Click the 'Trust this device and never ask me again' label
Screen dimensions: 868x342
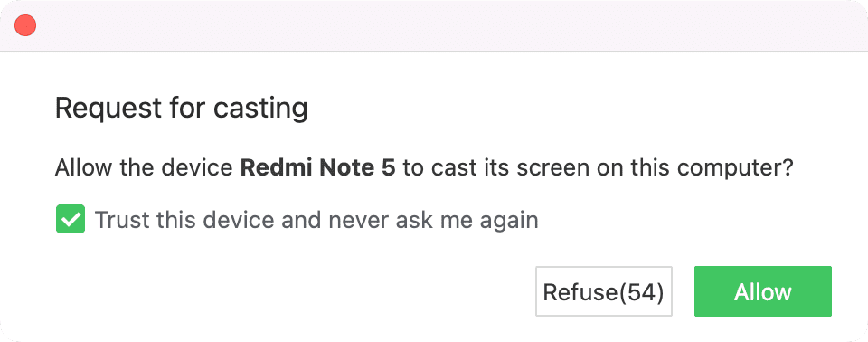point(316,220)
